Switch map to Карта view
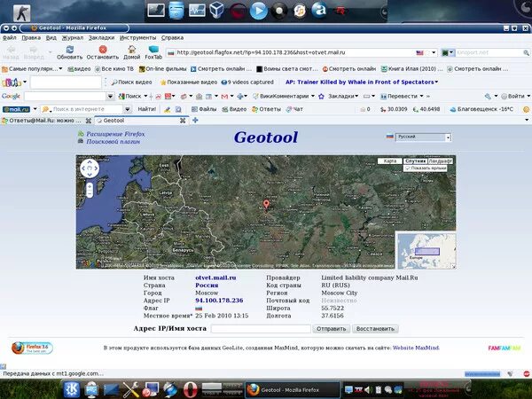Viewport: 532px width, 399px height. [x=390, y=161]
